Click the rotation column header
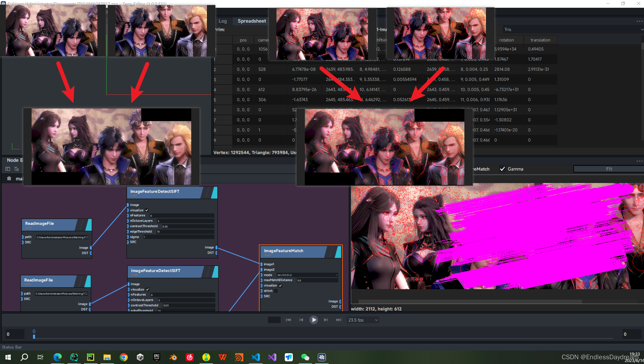 [507, 40]
